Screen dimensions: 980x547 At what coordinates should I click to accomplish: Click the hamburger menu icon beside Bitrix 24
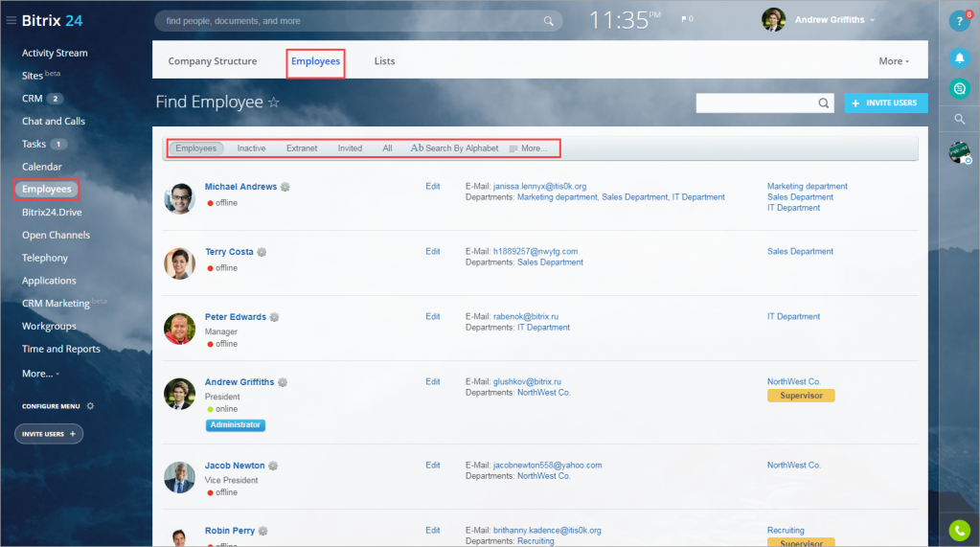coord(11,21)
